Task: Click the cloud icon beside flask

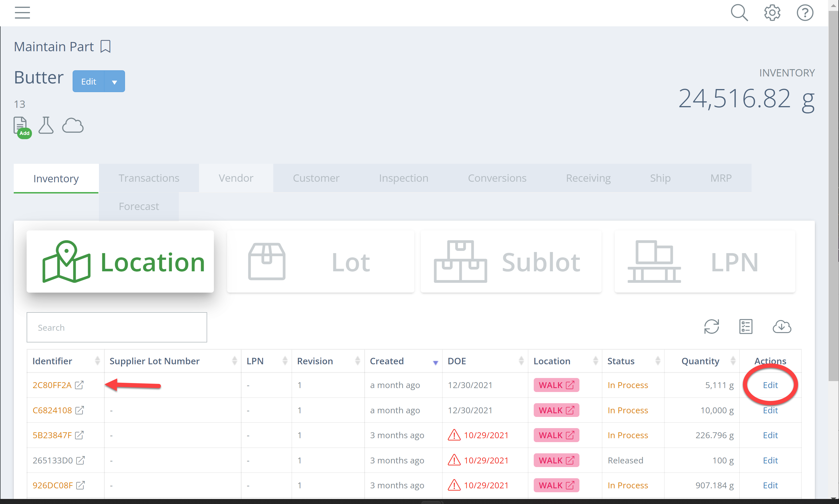Action: pos(73,125)
